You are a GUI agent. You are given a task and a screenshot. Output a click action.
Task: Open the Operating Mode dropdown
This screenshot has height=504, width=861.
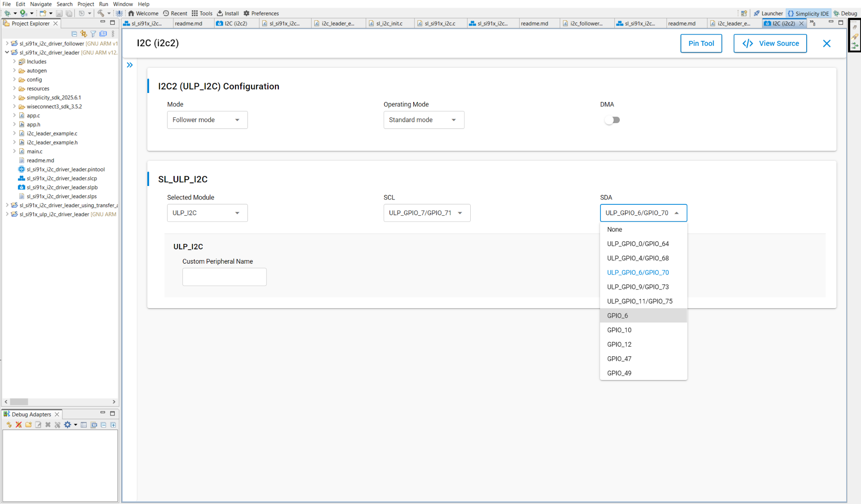[x=424, y=120]
